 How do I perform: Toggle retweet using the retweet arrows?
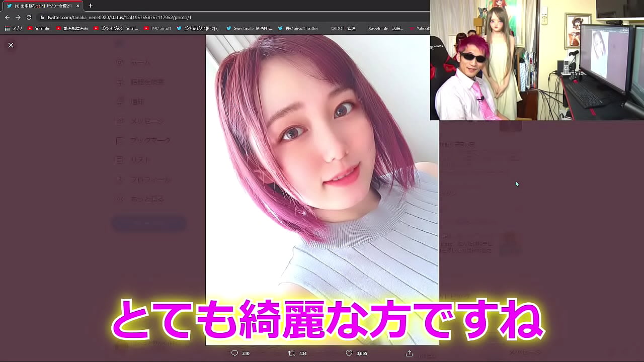(x=291, y=353)
